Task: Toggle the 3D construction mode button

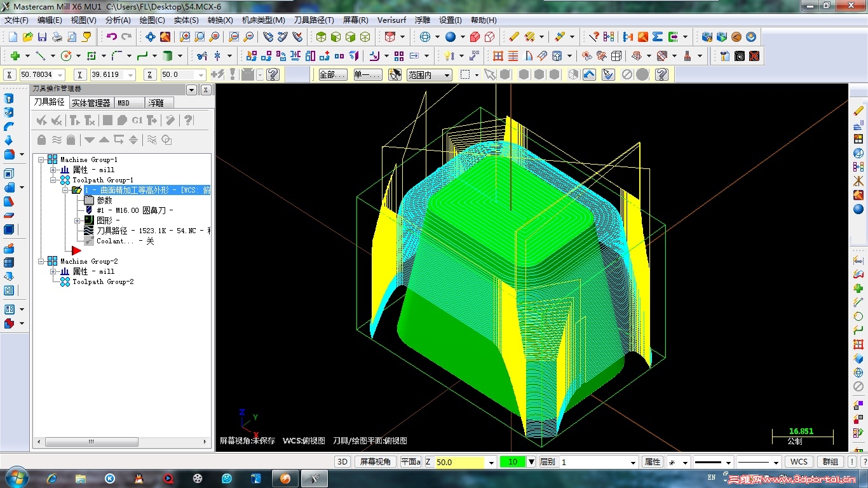Action: [342, 462]
